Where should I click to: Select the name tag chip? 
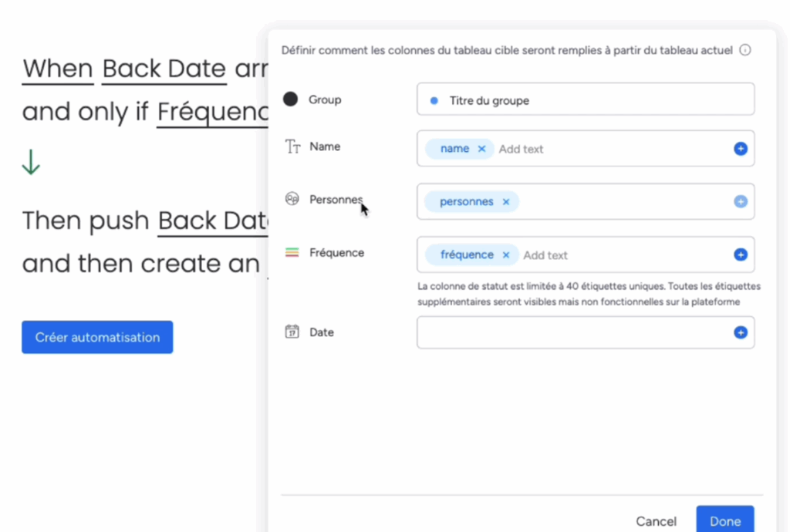pyautogui.click(x=459, y=149)
